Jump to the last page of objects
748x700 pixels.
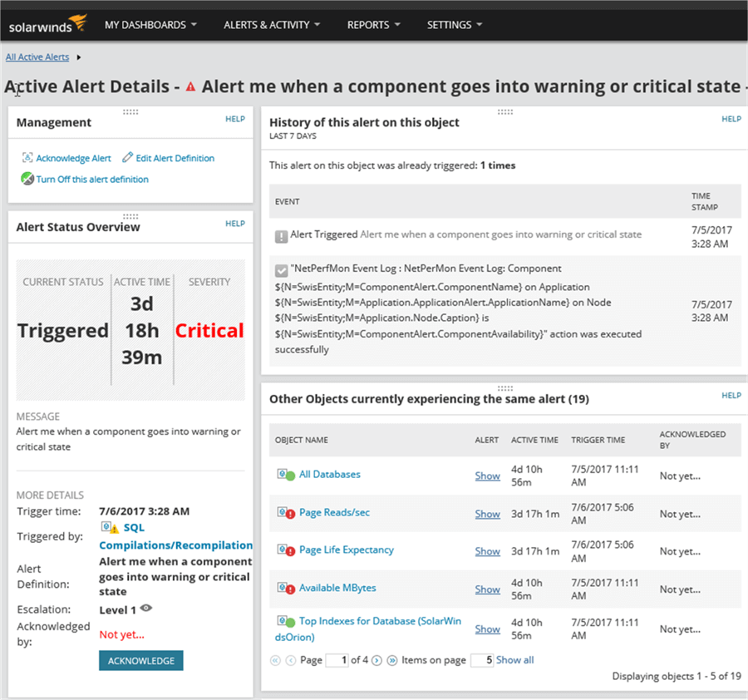(392, 660)
